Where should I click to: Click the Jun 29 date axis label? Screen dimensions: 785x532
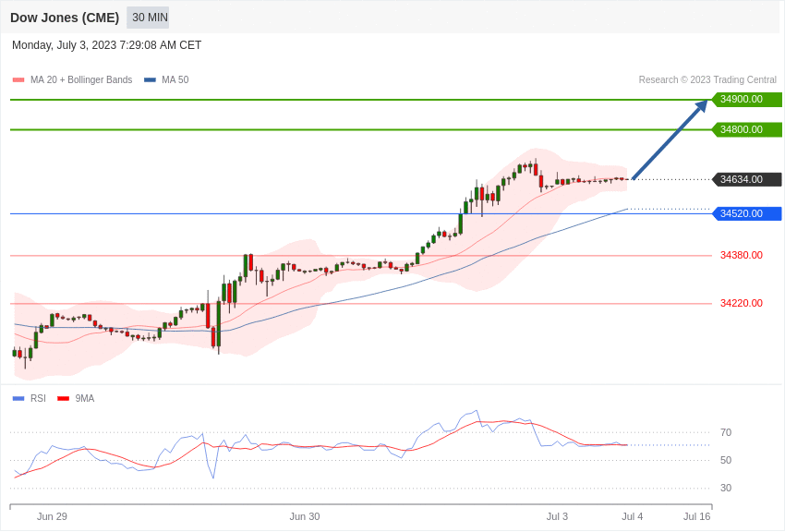tap(52, 516)
